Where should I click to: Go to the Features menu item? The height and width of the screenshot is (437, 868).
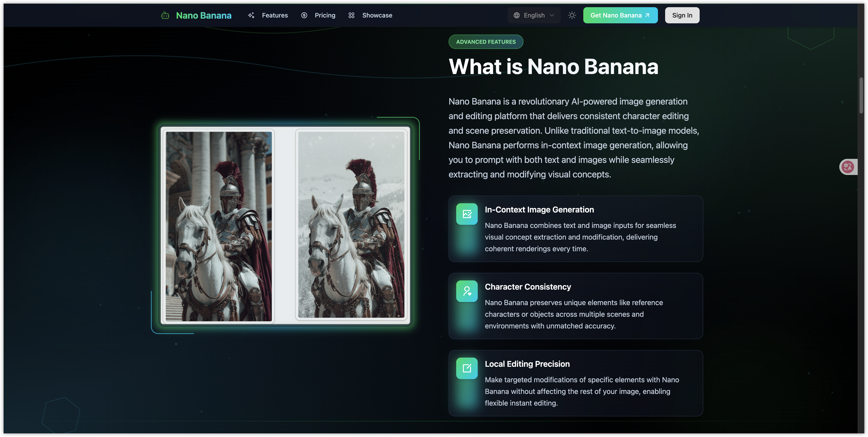click(x=275, y=15)
